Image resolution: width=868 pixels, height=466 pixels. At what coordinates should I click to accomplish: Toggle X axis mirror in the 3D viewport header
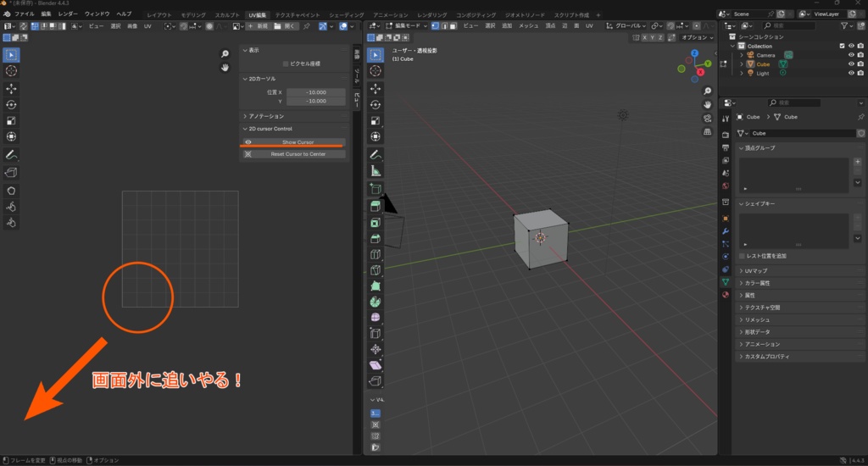pos(644,37)
